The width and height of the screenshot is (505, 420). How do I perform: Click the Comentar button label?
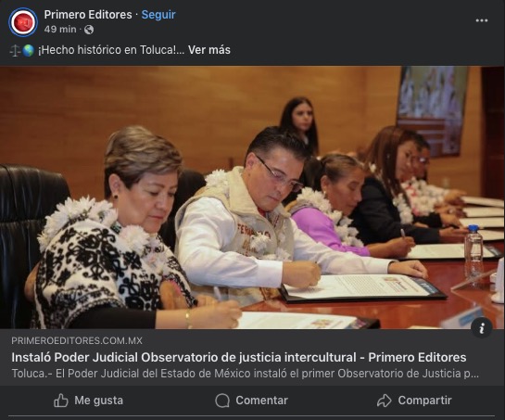pyautogui.click(x=262, y=401)
